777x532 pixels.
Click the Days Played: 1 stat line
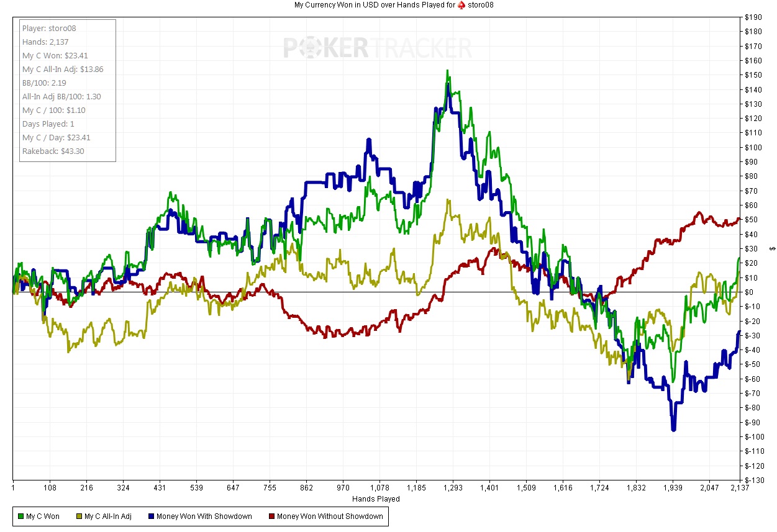(48, 124)
